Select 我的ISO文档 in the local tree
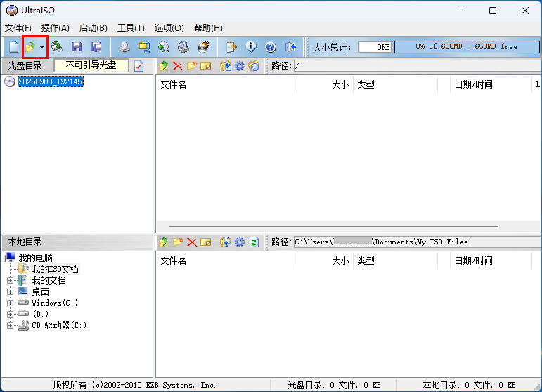 click(56, 269)
